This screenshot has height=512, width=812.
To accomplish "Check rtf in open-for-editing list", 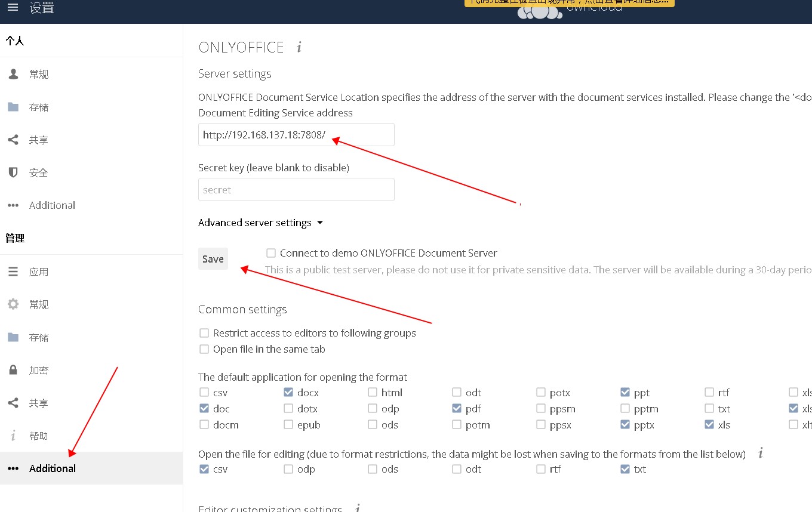I will click(x=541, y=469).
